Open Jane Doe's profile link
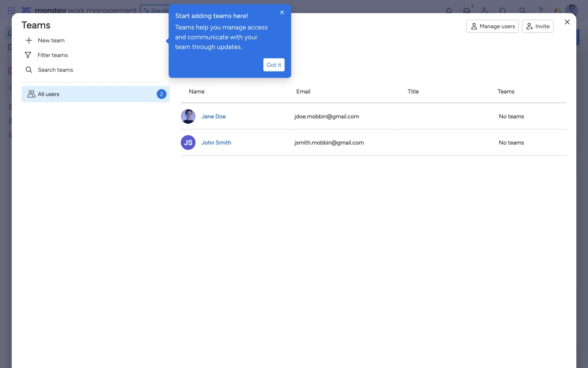 213,117
